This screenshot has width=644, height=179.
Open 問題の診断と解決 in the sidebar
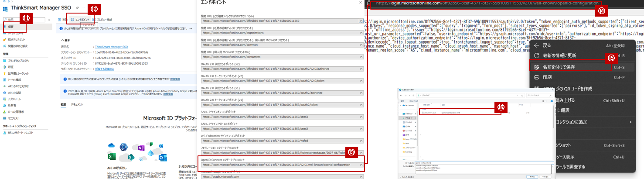tap(16, 46)
